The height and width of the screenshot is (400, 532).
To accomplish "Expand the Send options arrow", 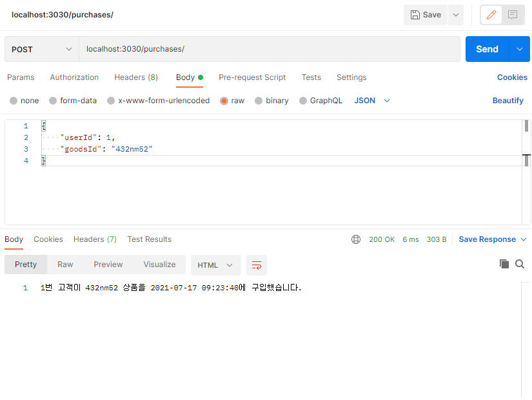I will click(520, 49).
